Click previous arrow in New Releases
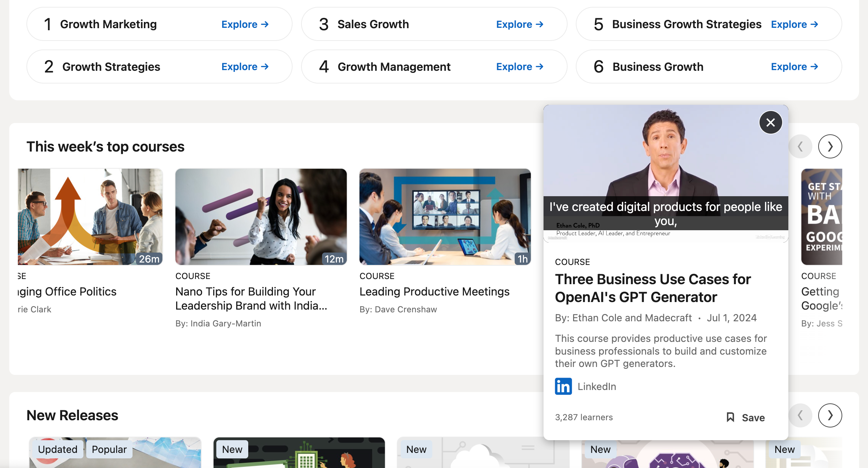This screenshot has width=868, height=468. pos(800,415)
